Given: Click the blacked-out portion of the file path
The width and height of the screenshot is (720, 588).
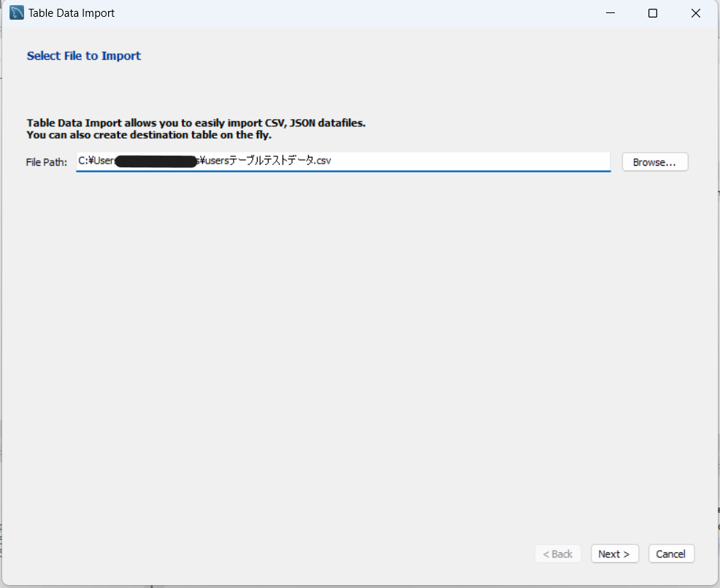Looking at the screenshot, I should [x=157, y=161].
